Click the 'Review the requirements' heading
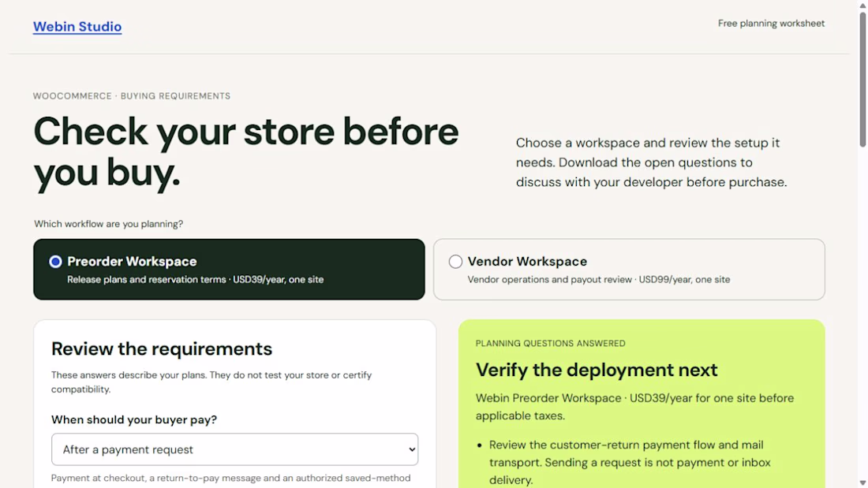The image size is (868, 488). pyautogui.click(x=162, y=348)
